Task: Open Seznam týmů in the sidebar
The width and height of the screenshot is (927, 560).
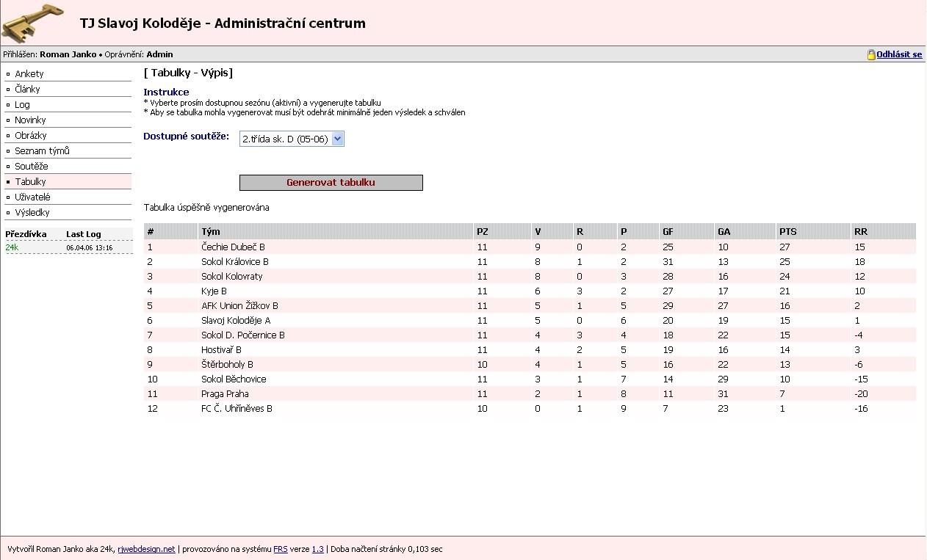Action: pyautogui.click(x=42, y=151)
